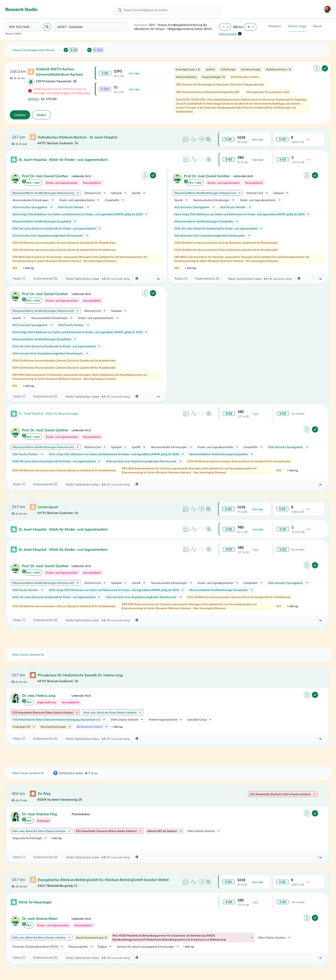This screenshot has height=980, width=336.
Task: Open three-dot menu for Uniklinik RWTH Aachen
Action: 317,68
